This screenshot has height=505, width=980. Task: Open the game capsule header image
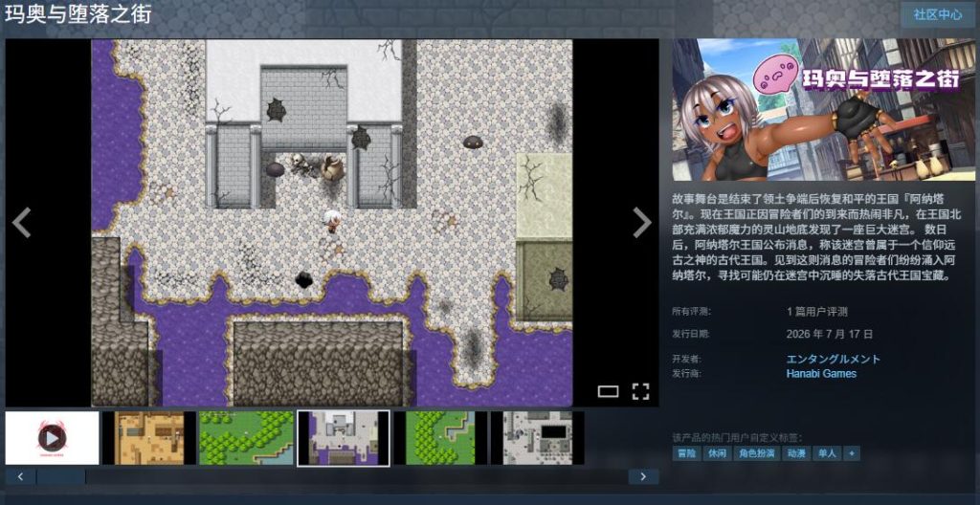point(823,110)
